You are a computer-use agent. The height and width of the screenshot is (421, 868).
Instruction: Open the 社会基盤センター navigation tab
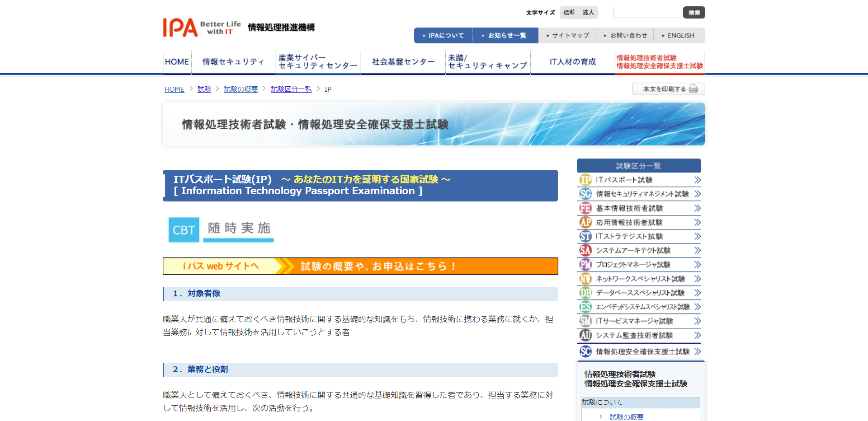coord(403,62)
